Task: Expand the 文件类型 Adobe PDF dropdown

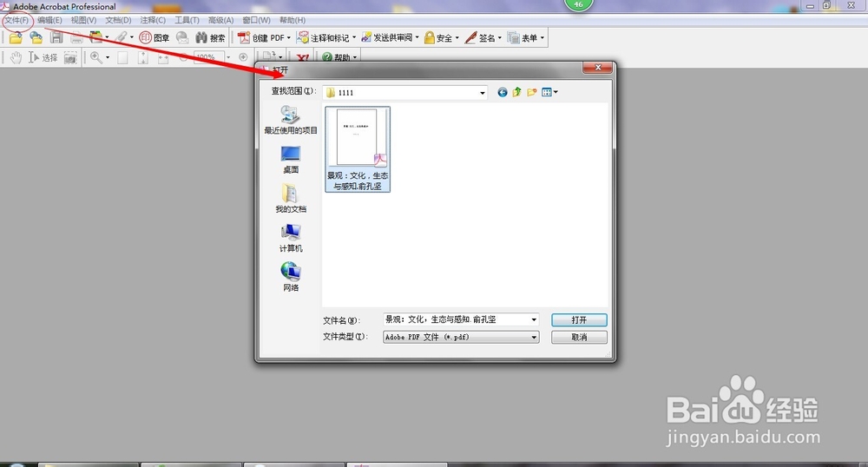Action: click(534, 337)
